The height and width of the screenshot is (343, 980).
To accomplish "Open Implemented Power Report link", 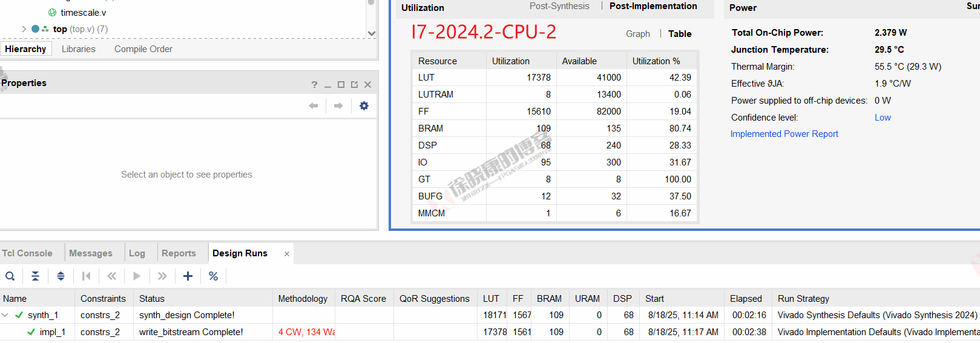I will [x=784, y=134].
